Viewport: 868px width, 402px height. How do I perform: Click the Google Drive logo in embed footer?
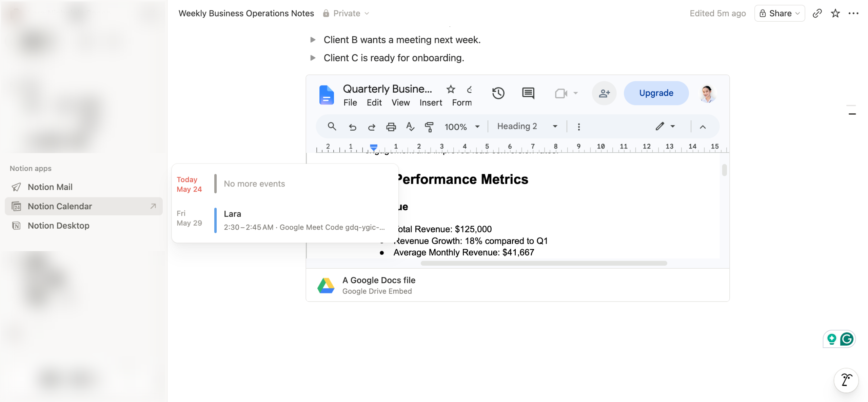point(326,286)
